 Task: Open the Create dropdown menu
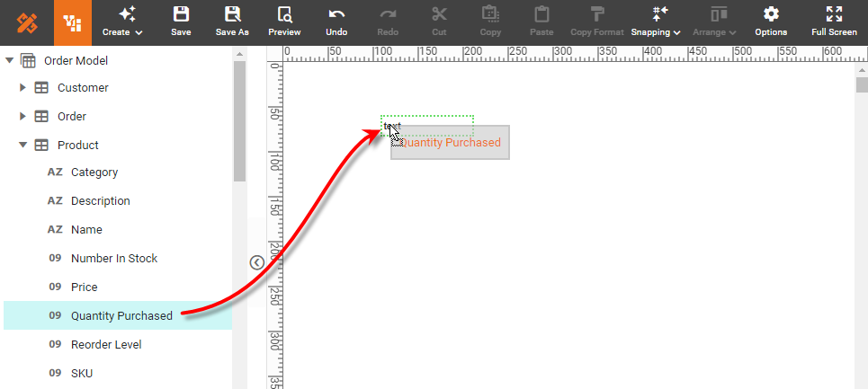click(123, 22)
